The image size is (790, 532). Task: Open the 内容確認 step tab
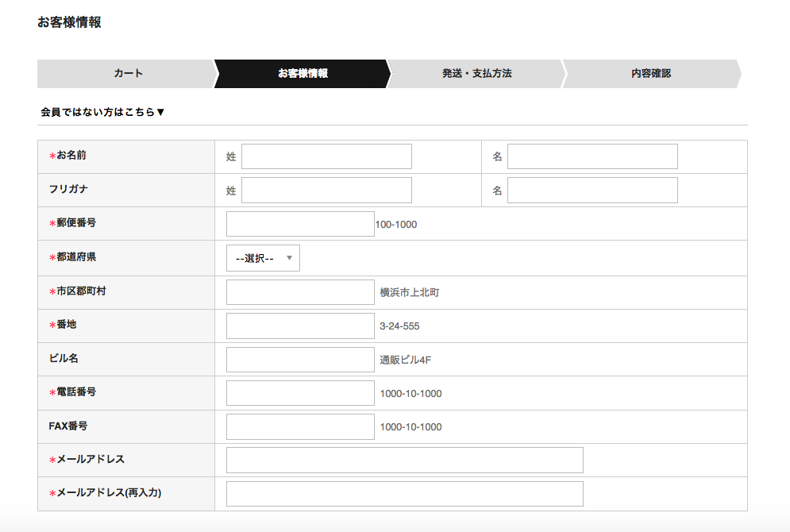click(x=651, y=74)
